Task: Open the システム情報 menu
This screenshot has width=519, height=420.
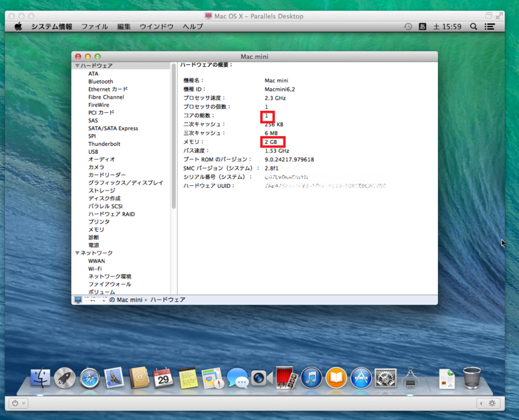Action: coord(52,27)
